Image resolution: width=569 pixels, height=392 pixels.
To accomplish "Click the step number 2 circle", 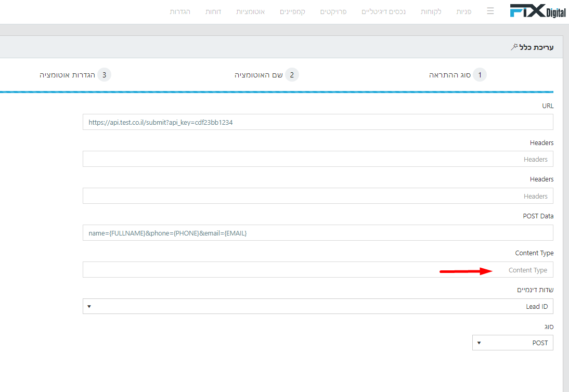I will click(292, 75).
